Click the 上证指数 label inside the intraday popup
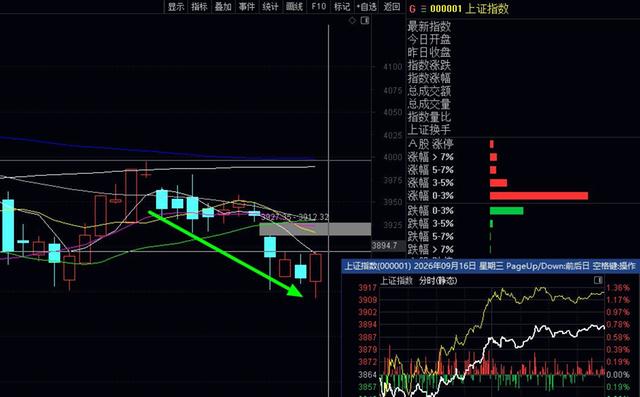The image size is (640, 397). 396,281
